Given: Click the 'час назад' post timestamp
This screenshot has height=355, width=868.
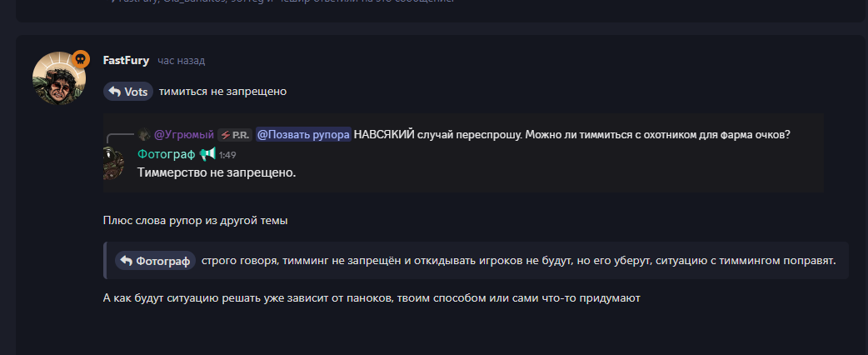Looking at the screenshot, I should click(181, 61).
